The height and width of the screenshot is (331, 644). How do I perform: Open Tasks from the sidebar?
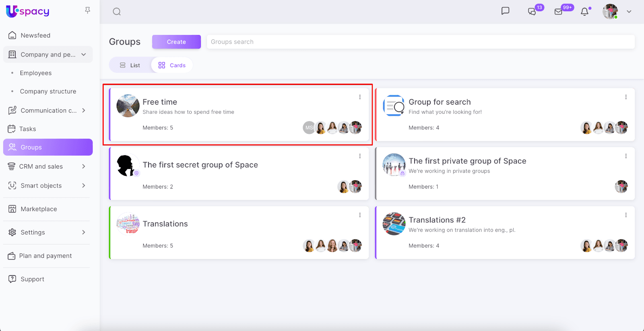click(27, 129)
